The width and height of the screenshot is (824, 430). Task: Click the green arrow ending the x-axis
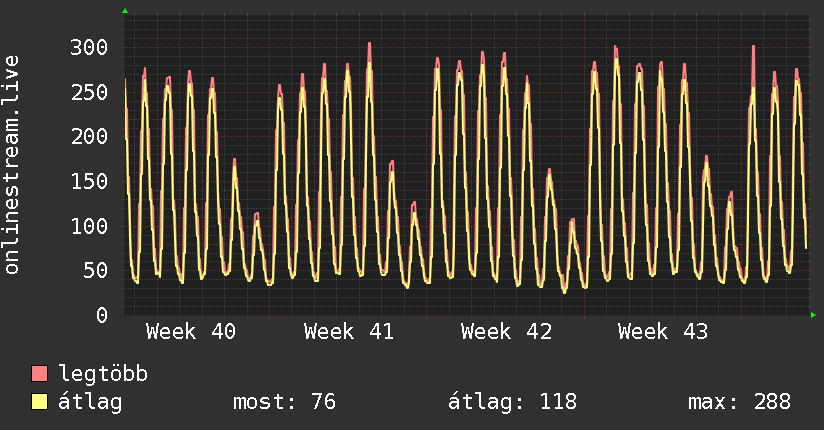pyautogui.click(x=813, y=315)
